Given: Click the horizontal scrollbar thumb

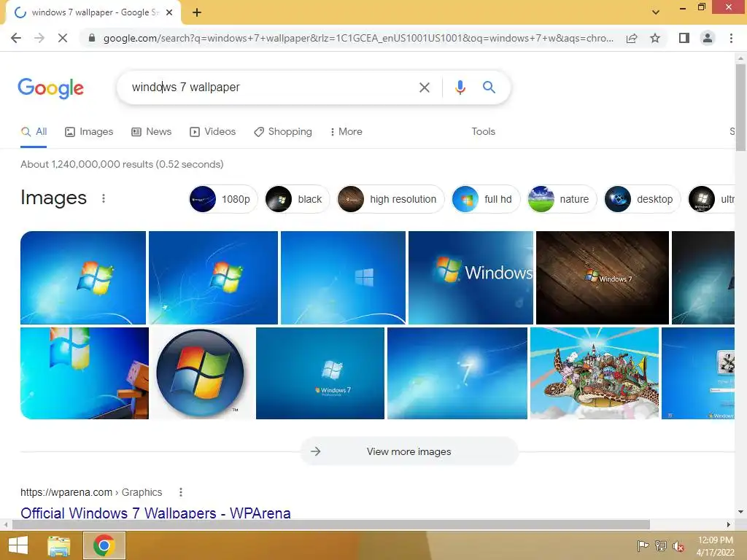Looking at the screenshot, I should pyautogui.click(x=330, y=525).
